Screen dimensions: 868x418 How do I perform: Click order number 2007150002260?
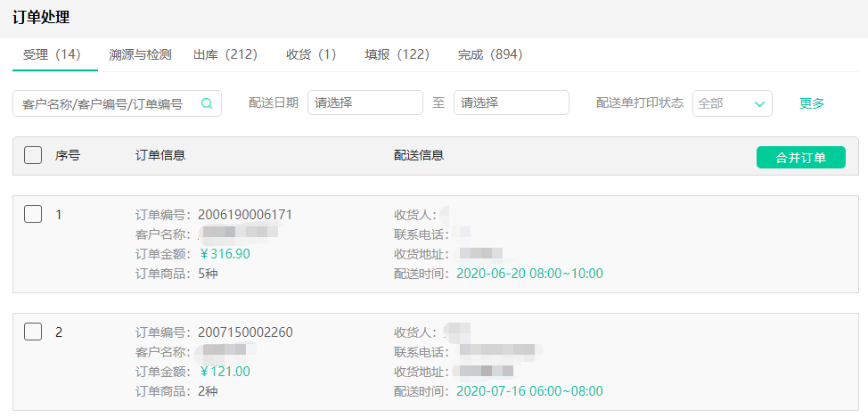(245, 332)
